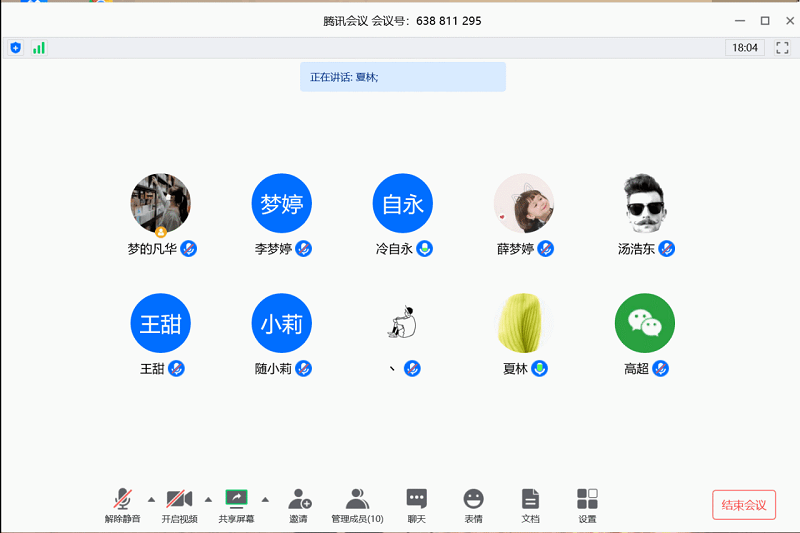
Task: Enter full-screen mode via corner icon
Action: click(x=782, y=48)
